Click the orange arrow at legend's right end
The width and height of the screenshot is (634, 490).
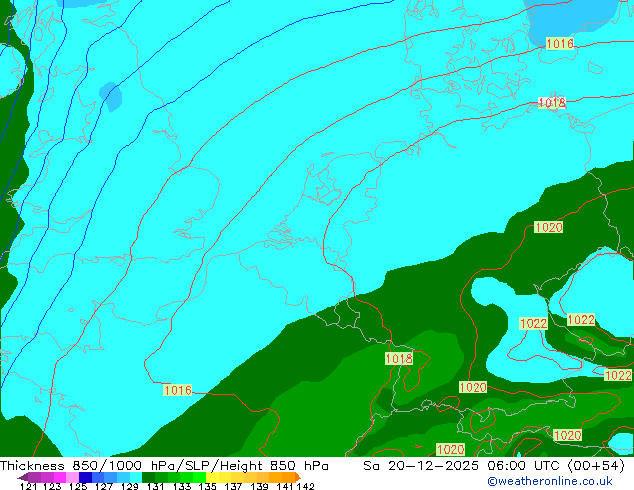click(x=298, y=477)
